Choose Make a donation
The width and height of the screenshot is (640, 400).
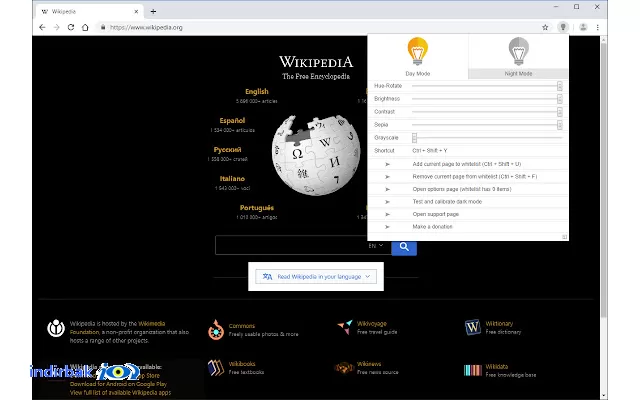point(432,227)
